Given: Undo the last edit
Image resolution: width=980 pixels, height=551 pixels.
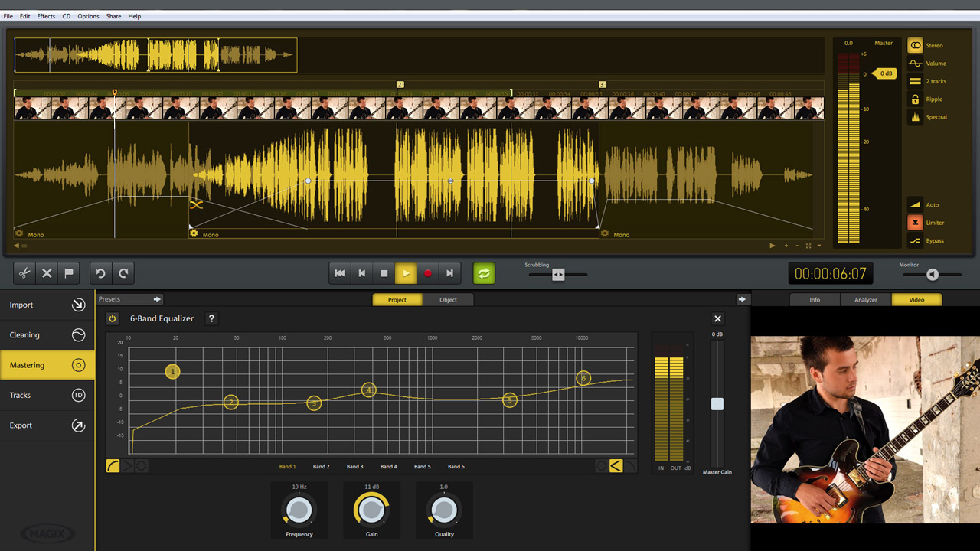Looking at the screenshot, I should tap(101, 272).
